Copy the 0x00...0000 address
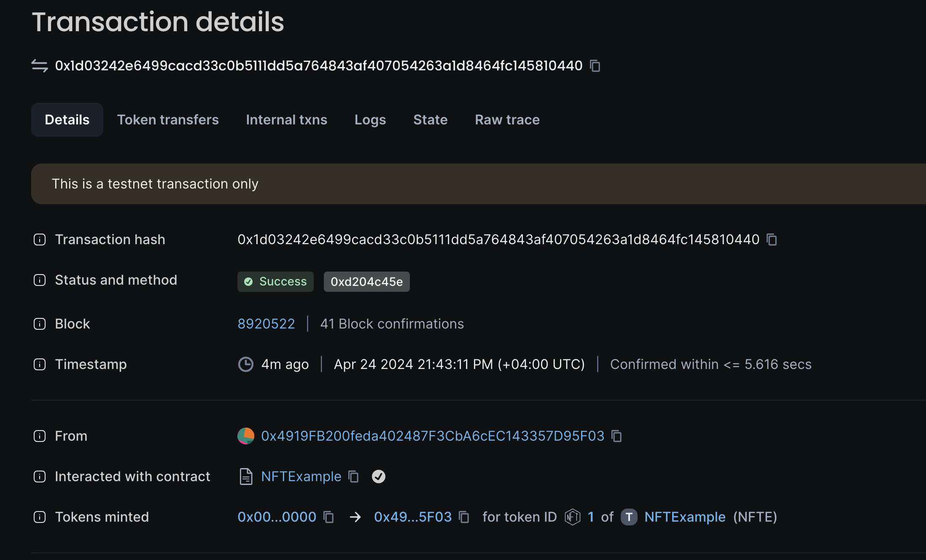The image size is (926, 560). tap(328, 517)
